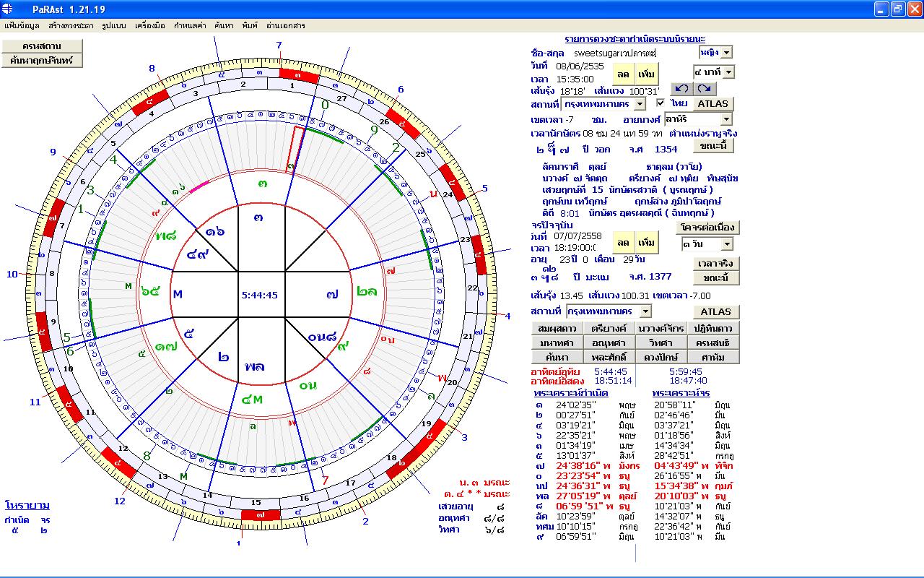Click the สมผุสดาว button
This screenshot has height=578, width=924.
point(557,328)
